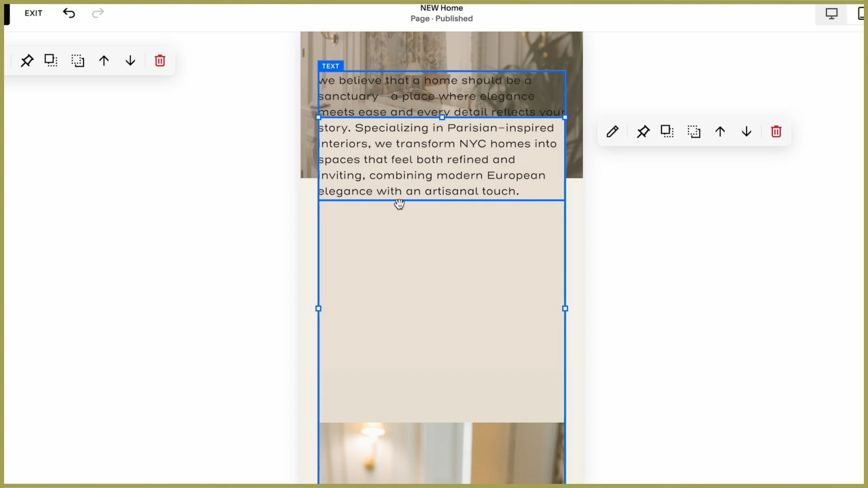Viewport: 868px width, 488px height.
Task: Click send backward icon in left toolbar
Action: [x=77, y=61]
